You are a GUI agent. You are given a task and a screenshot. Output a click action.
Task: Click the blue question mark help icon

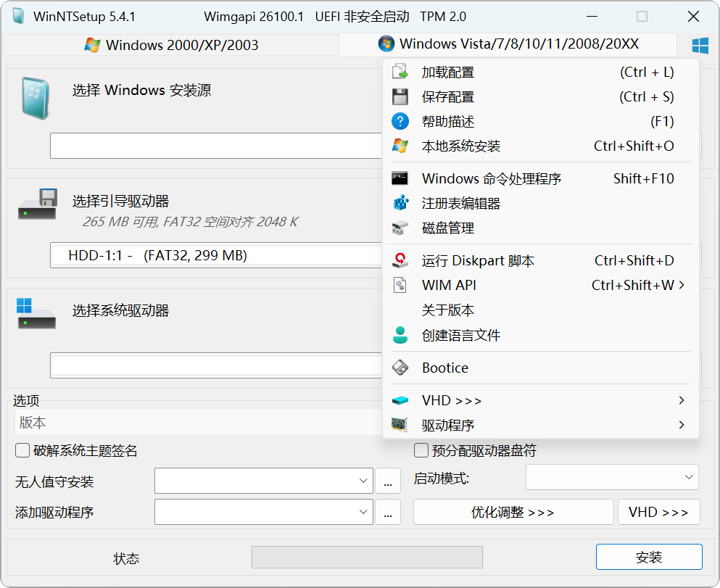point(400,122)
